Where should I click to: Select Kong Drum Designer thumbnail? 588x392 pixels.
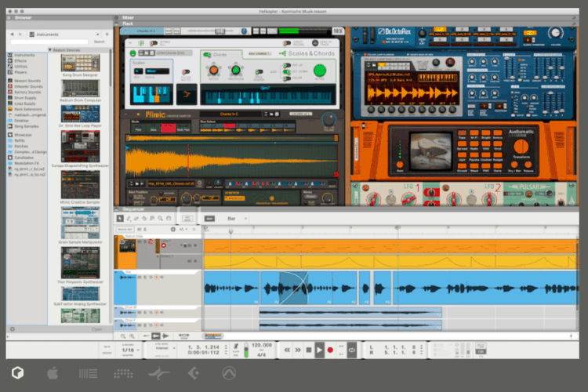click(80, 63)
